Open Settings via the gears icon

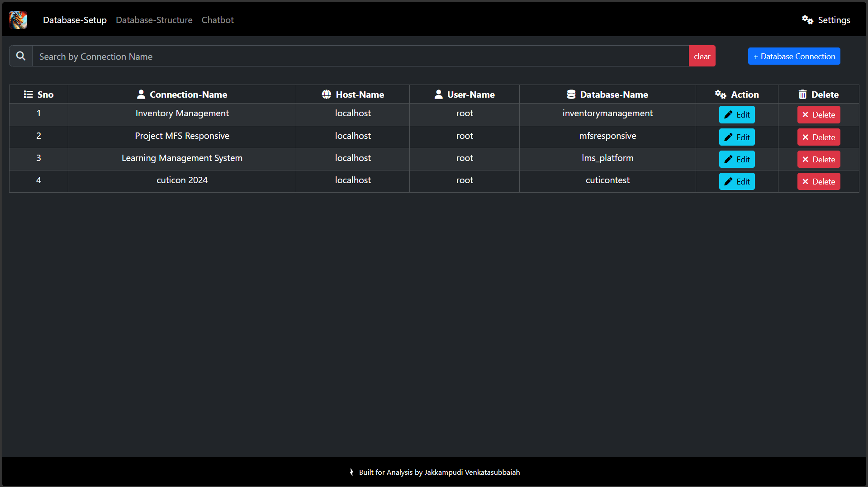point(807,20)
